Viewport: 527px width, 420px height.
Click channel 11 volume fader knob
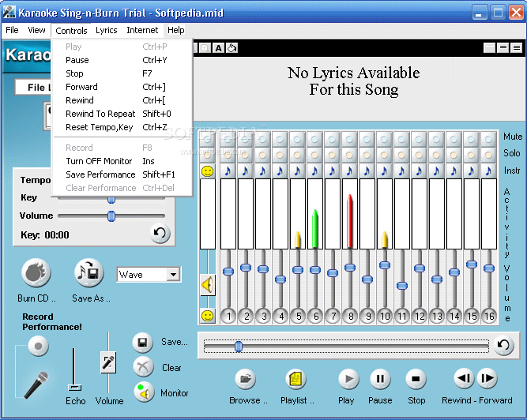tap(402, 285)
